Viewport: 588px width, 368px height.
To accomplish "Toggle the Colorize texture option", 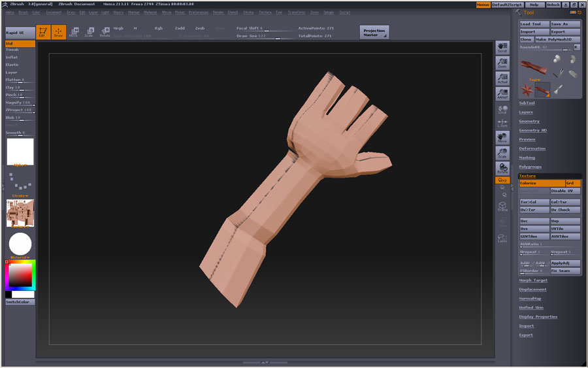I will tap(542, 183).
